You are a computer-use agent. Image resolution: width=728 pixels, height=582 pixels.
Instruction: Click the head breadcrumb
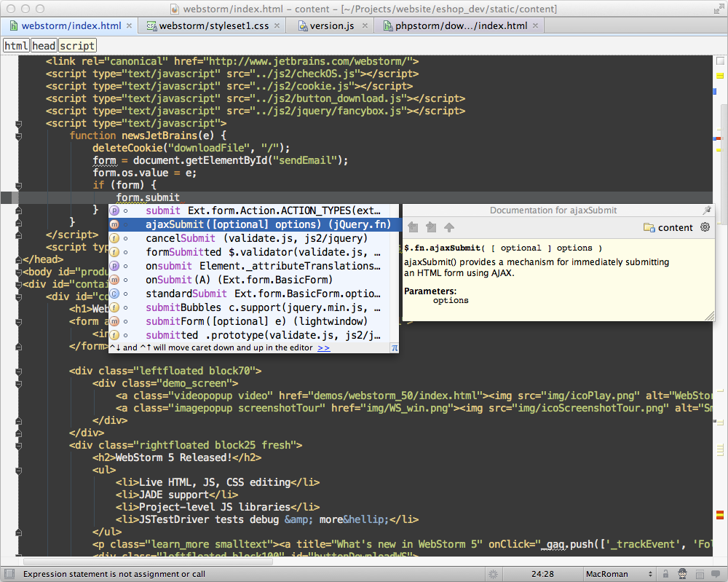[44, 45]
